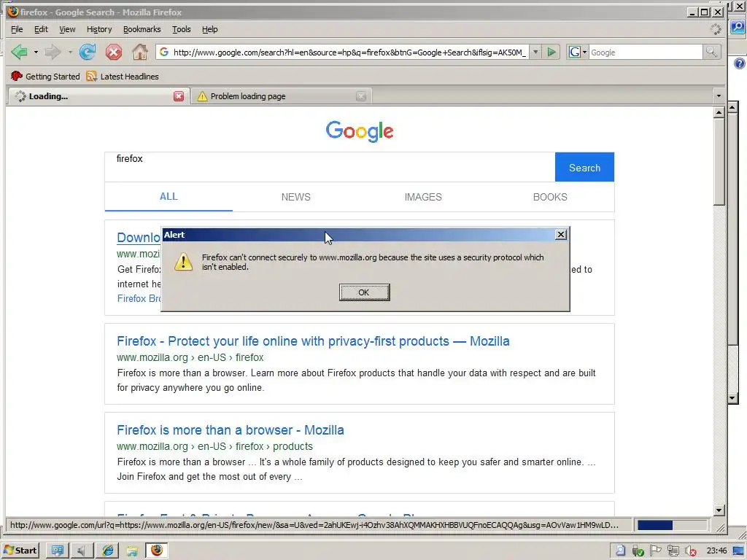747x560 pixels.
Task: Open the History menu
Action: (x=99, y=29)
